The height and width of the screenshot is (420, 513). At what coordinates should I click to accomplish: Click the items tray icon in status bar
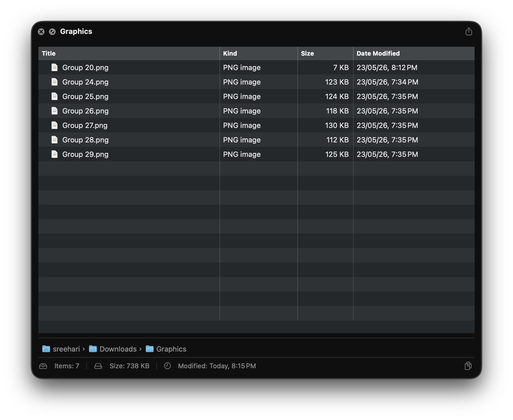(x=43, y=366)
